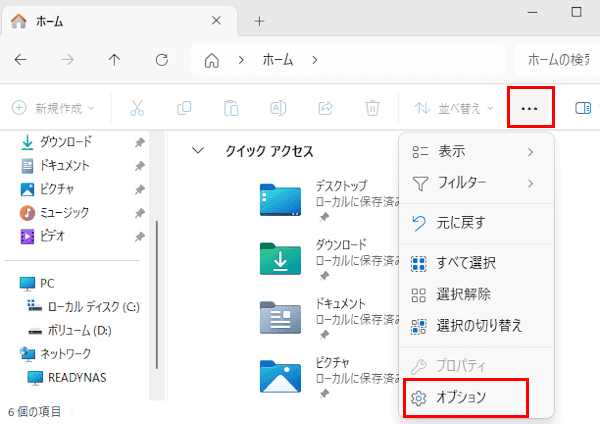The height and width of the screenshot is (424, 600).
Task: Click the Copy icon in toolbar
Action: coord(184,108)
